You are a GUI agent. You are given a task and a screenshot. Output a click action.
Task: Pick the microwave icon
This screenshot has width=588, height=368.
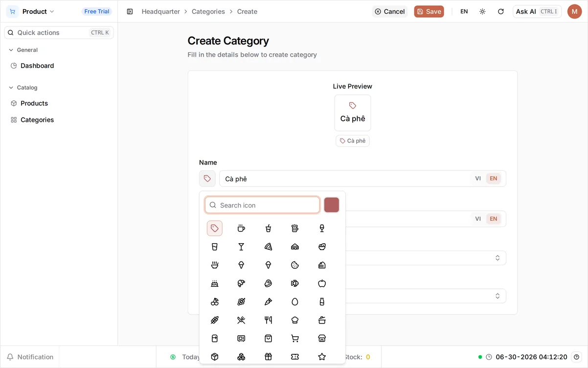tap(241, 339)
